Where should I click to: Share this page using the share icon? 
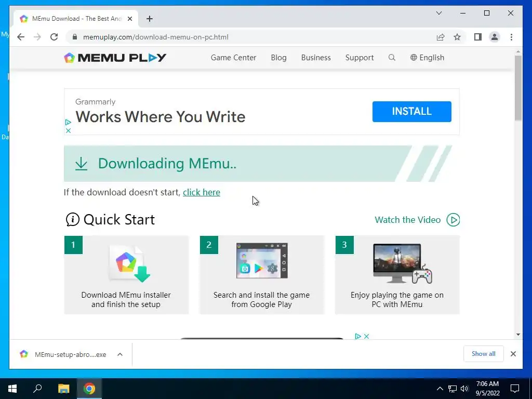[441, 37]
